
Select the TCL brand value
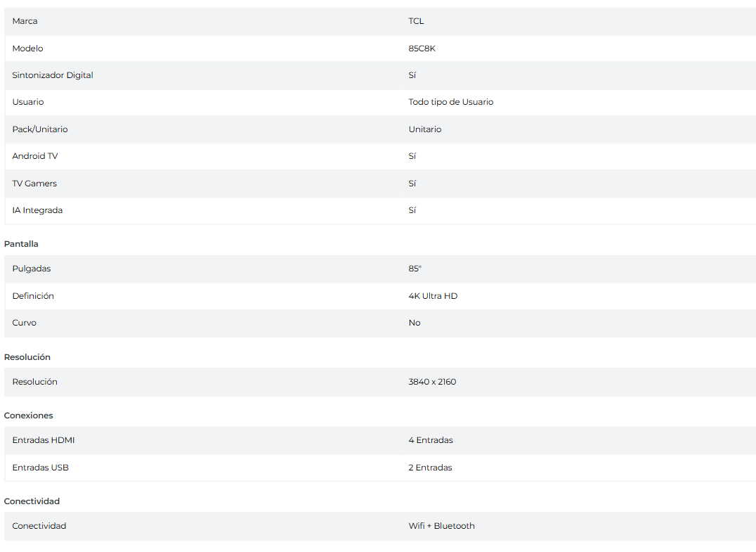pos(416,21)
